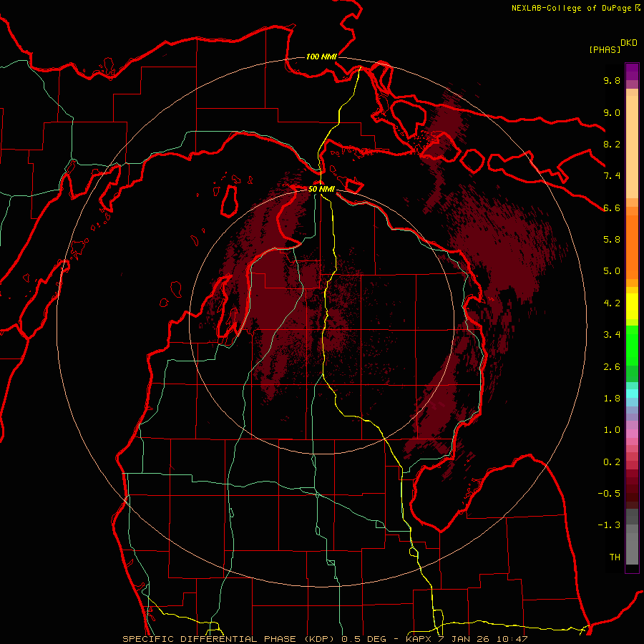
Task: Click the 4.2 value on the color scale
Action: coord(612,303)
